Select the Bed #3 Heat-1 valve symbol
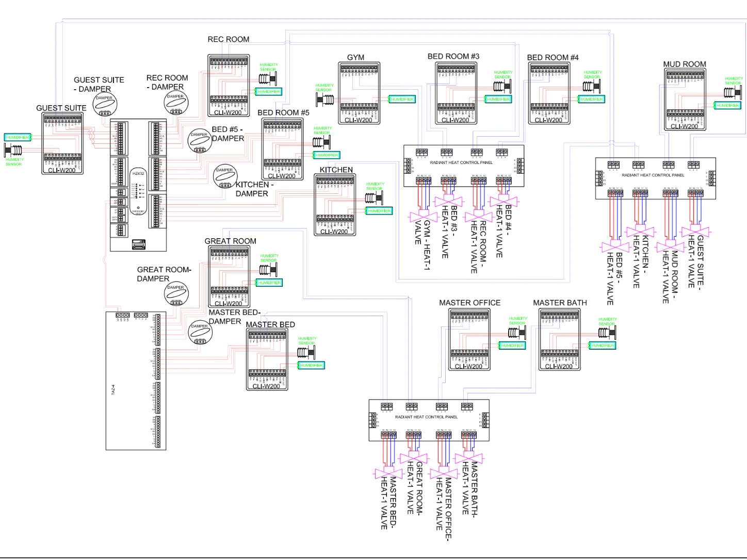This screenshot has height=560, width=747. (448, 202)
